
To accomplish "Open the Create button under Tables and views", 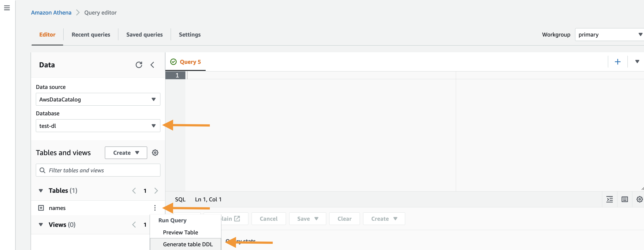I will (x=126, y=153).
